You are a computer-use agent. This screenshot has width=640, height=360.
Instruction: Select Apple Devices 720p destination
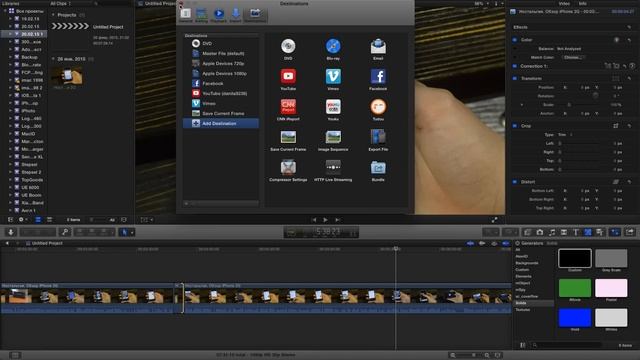tap(221, 64)
